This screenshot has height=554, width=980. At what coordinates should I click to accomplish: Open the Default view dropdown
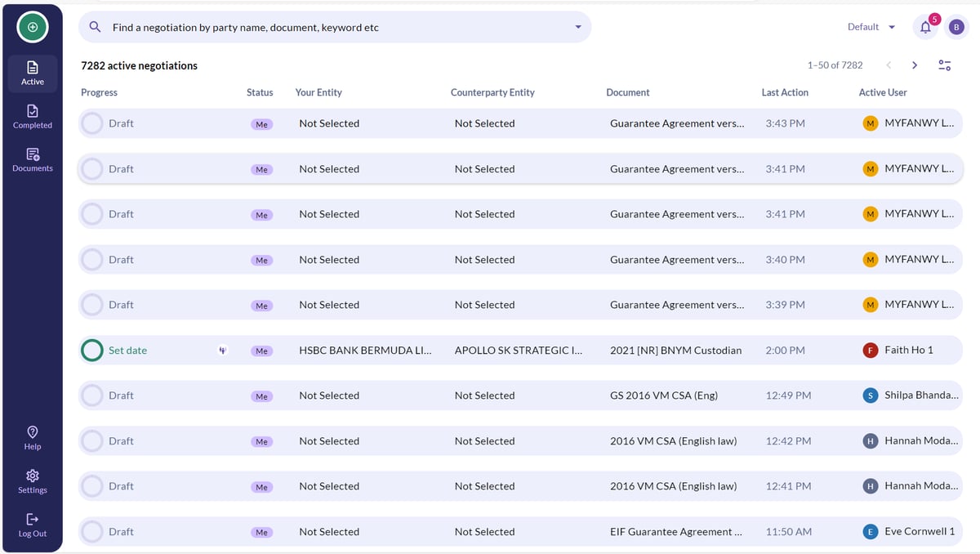click(871, 27)
